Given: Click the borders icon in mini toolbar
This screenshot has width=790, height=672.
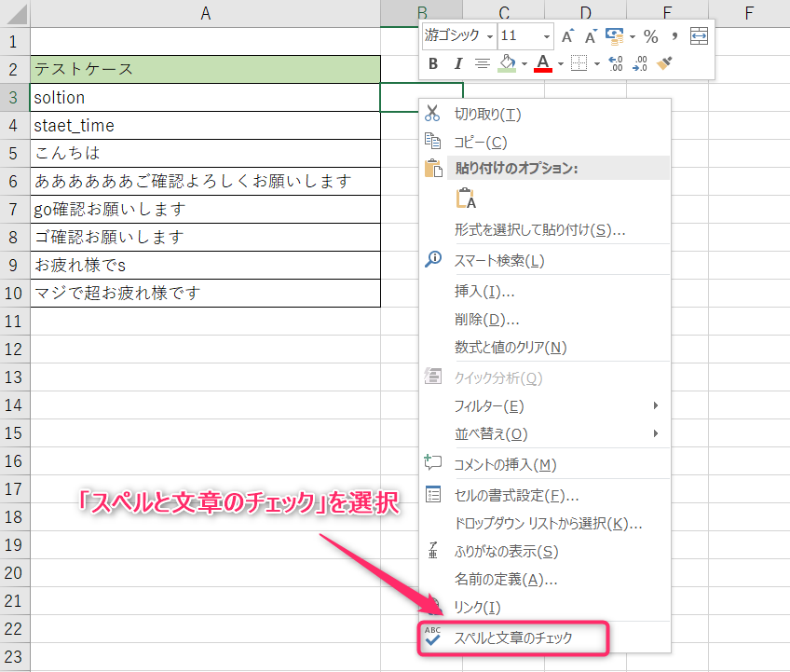Looking at the screenshot, I should 579,63.
